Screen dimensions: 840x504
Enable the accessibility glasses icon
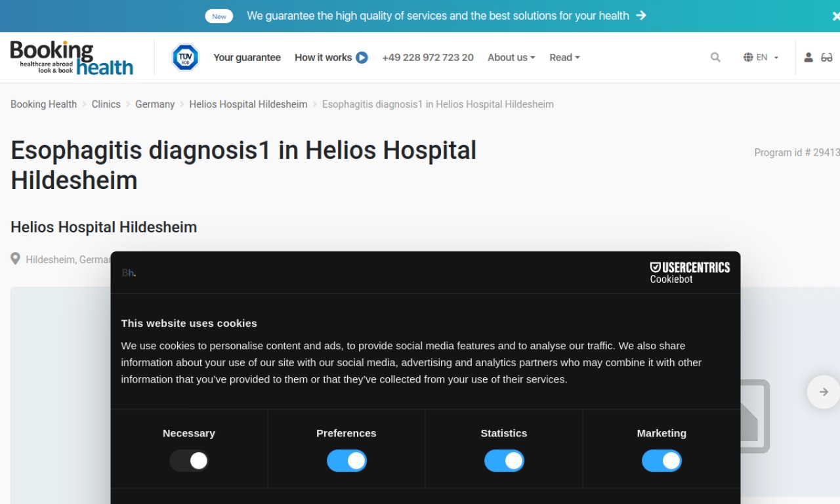tap(827, 58)
